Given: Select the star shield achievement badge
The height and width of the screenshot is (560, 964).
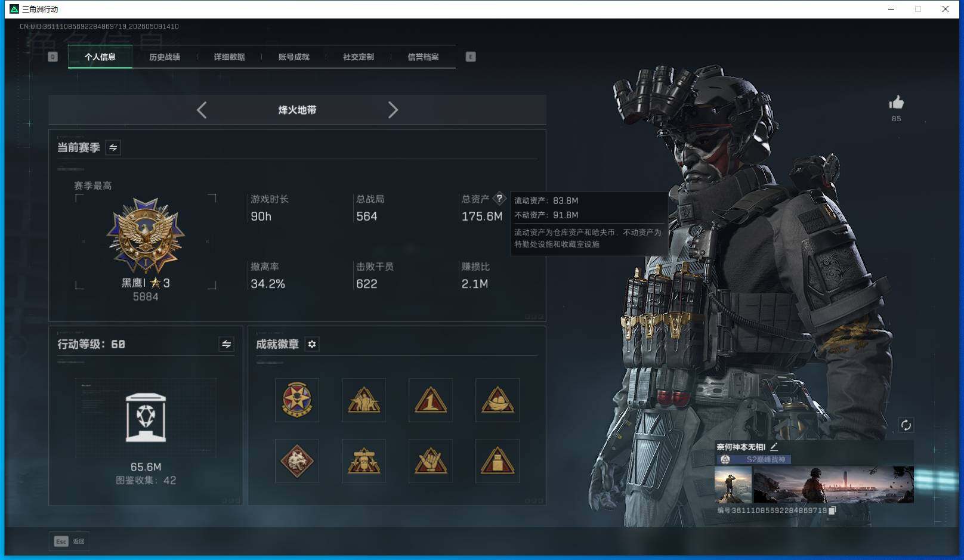Looking at the screenshot, I should (297, 400).
